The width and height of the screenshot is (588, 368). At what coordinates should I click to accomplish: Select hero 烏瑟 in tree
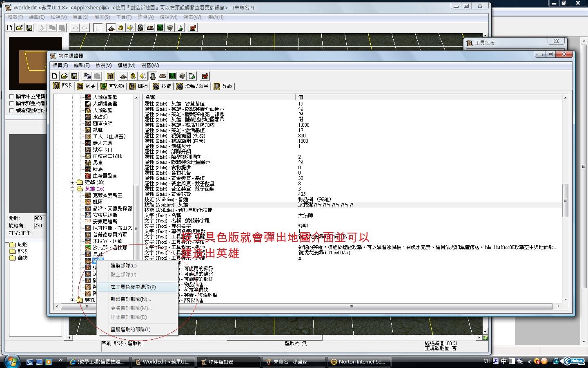click(98, 254)
